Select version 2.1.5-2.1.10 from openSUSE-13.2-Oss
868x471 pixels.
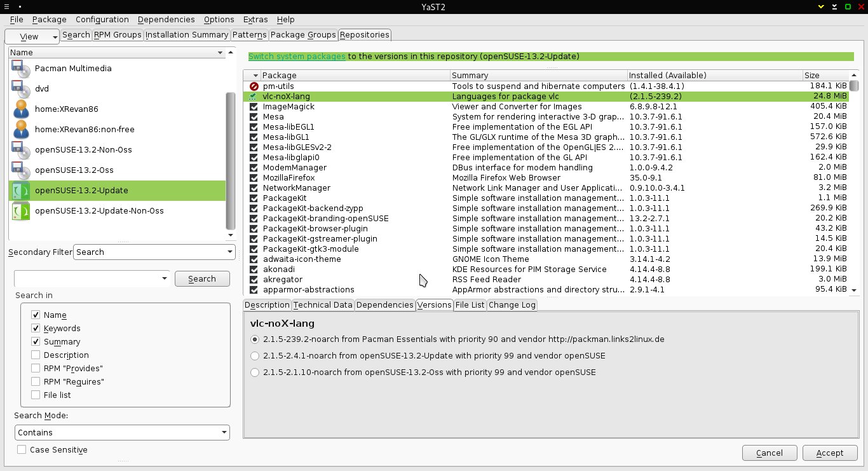pyautogui.click(x=255, y=372)
